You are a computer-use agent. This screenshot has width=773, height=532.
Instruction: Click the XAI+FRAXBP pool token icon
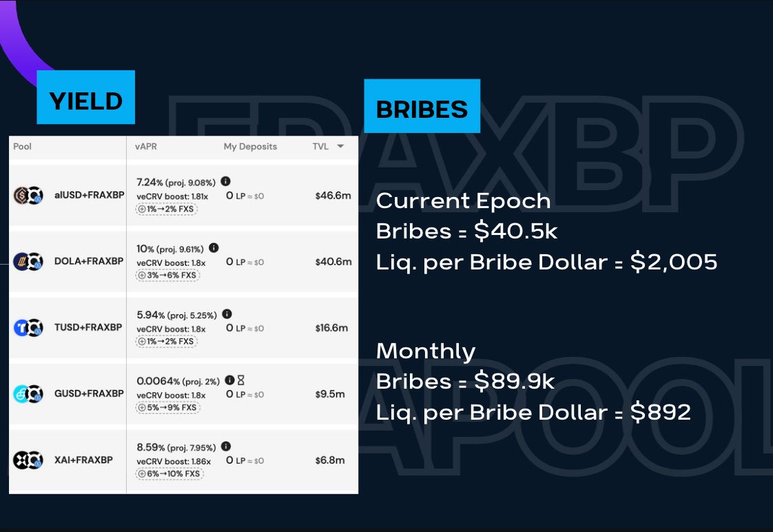pos(28,460)
